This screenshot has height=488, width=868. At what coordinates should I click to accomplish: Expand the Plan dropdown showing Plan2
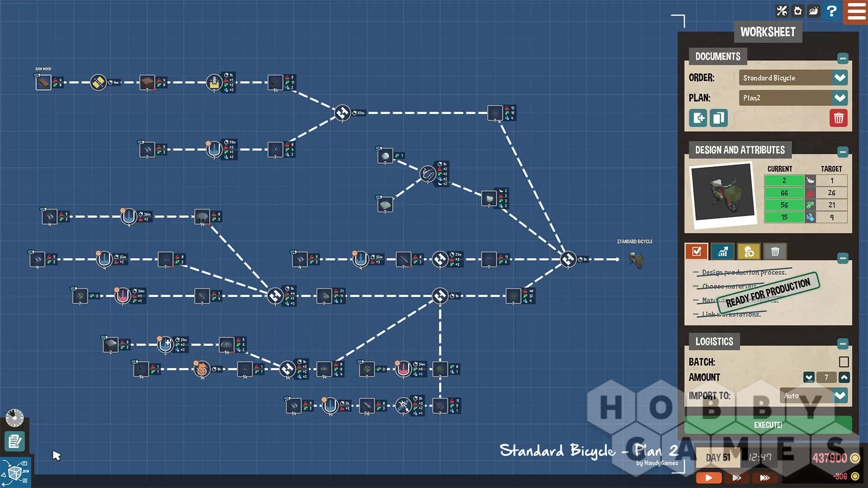(840, 98)
